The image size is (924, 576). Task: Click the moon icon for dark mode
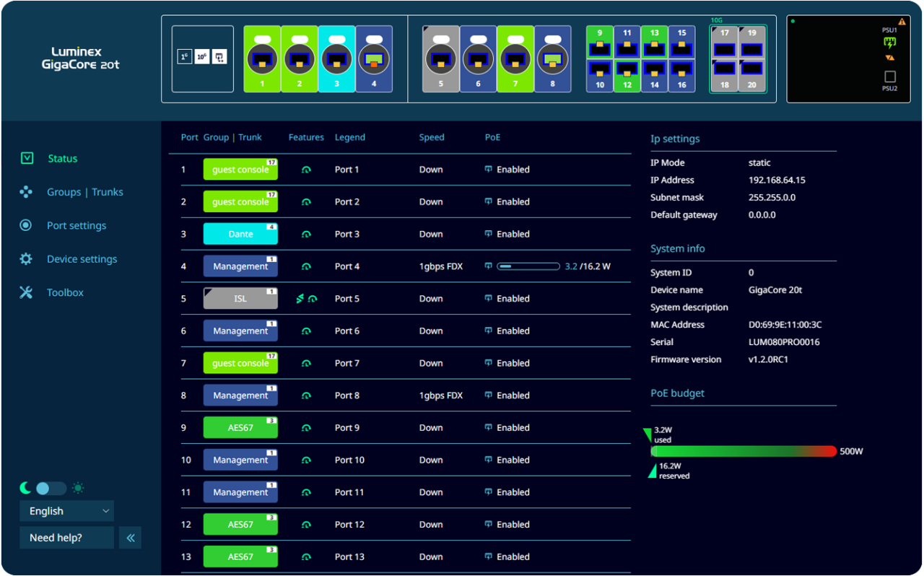25,489
